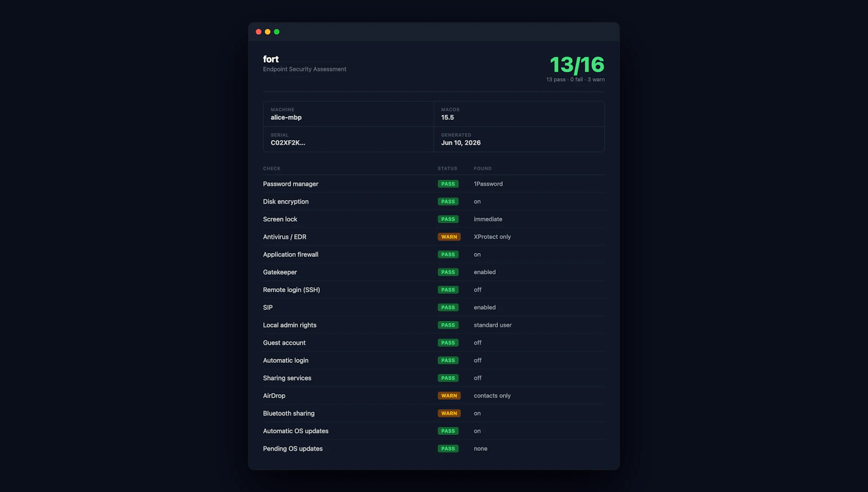Click the WARN badge for Antivirus / EDR
This screenshot has height=492, width=868.
pos(449,237)
